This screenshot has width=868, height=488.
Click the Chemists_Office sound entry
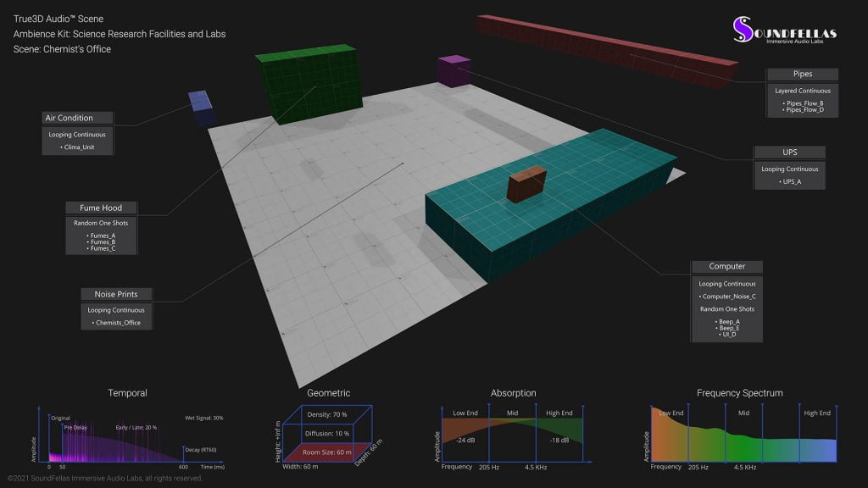pyautogui.click(x=117, y=322)
